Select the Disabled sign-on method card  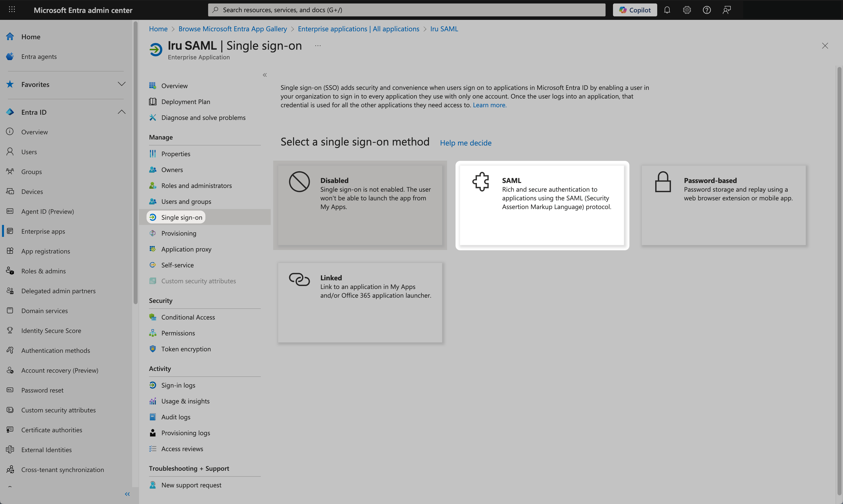click(x=360, y=205)
